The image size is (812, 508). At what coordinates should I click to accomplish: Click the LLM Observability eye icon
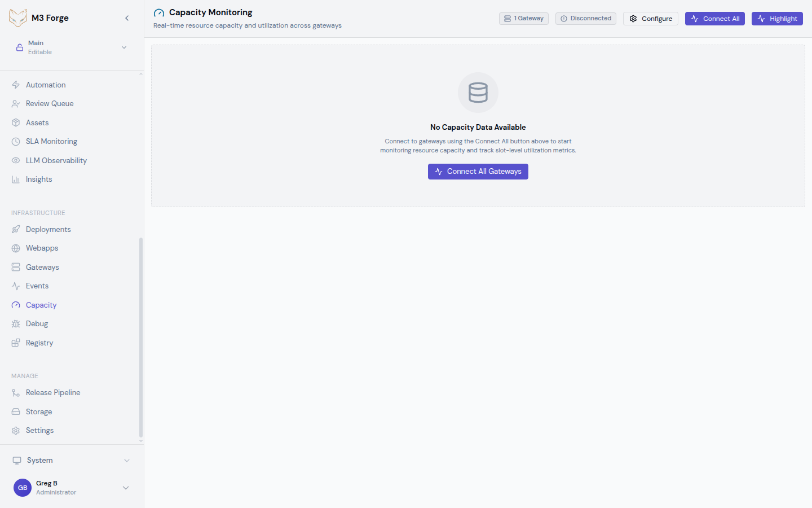[16, 160]
